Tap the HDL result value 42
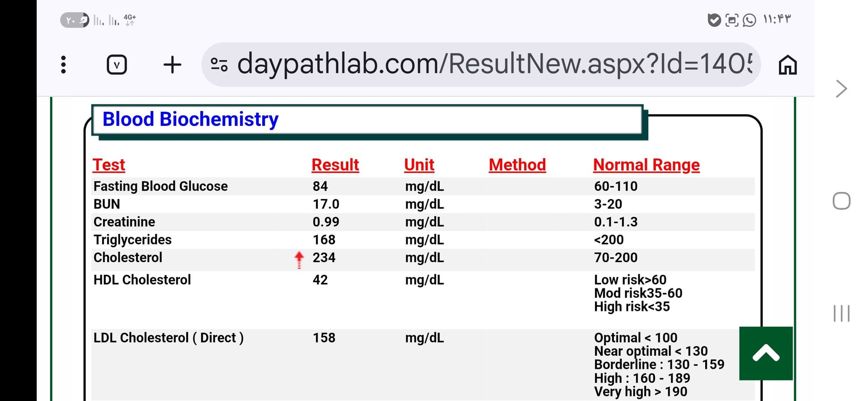Screen dimensions: 868x401 pyautogui.click(x=320, y=280)
